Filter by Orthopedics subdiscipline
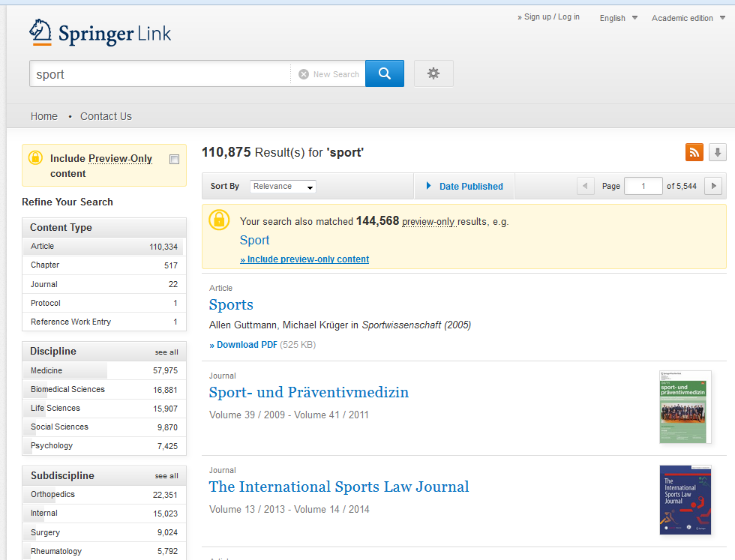Image resolution: width=735 pixels, height=560 pixels. [104, 494]
